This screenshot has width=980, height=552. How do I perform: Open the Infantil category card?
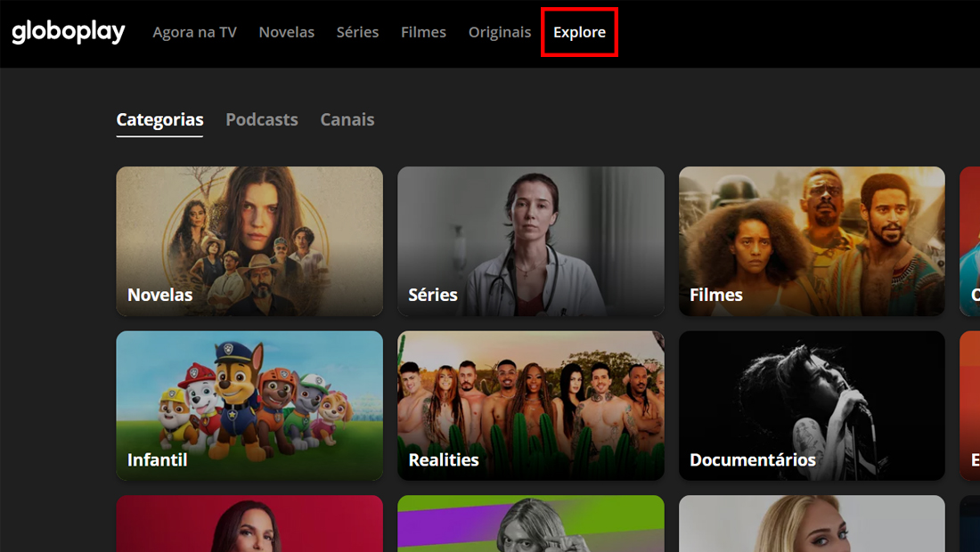(249, 406)
